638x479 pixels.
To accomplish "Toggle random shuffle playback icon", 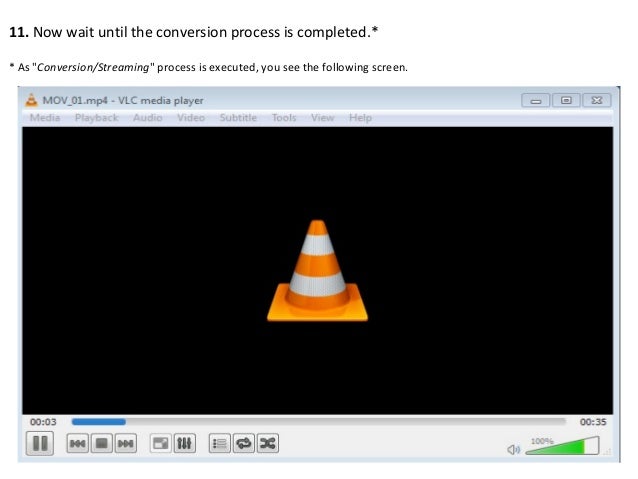I will 268,443.
